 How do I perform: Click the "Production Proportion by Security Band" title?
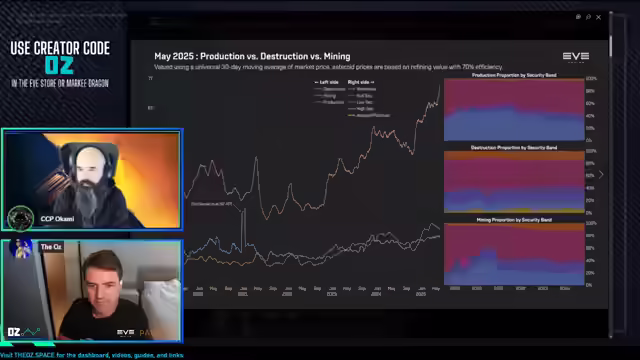point(514,75)
